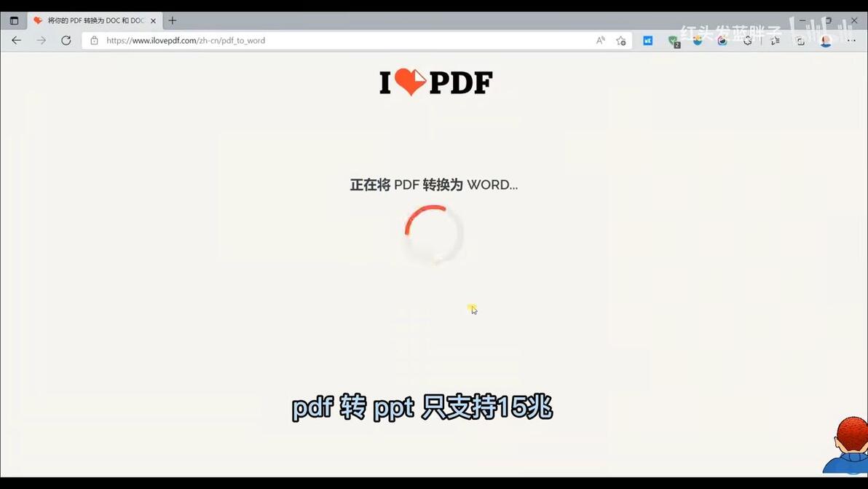The width and height of the screenshot is (868, 489).
Task: Open the blue square extension icon
Action: tap(647, 40)
